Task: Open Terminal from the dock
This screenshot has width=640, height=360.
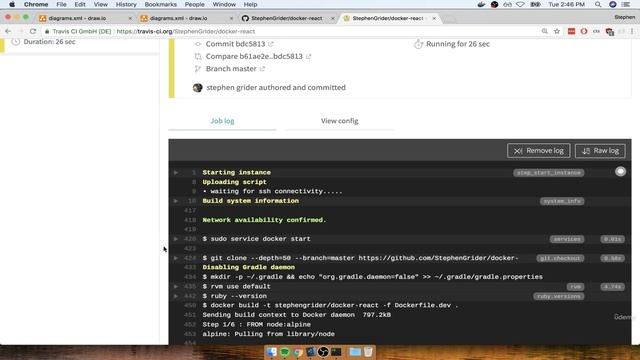Action: point(336,351)
